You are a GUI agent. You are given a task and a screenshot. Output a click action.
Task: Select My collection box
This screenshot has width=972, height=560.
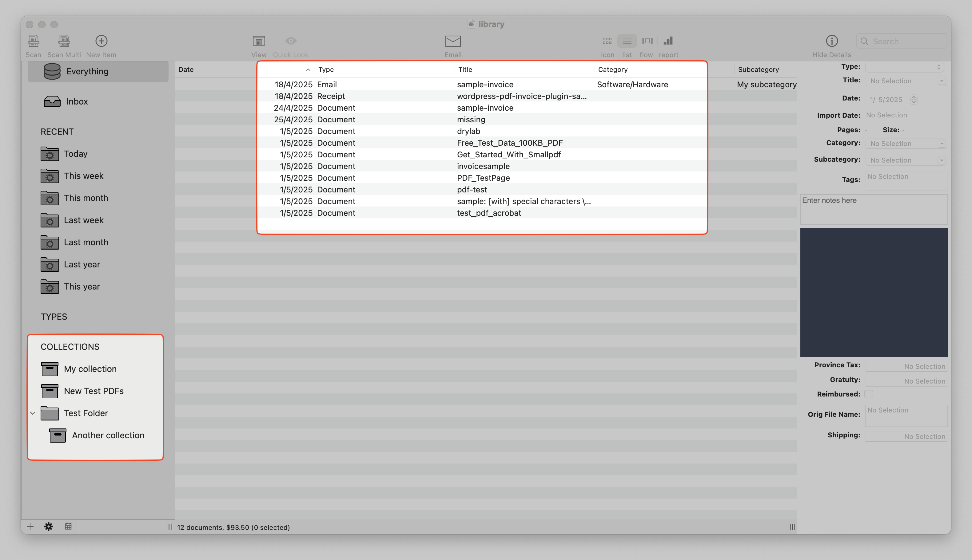[x=50, y=369]
